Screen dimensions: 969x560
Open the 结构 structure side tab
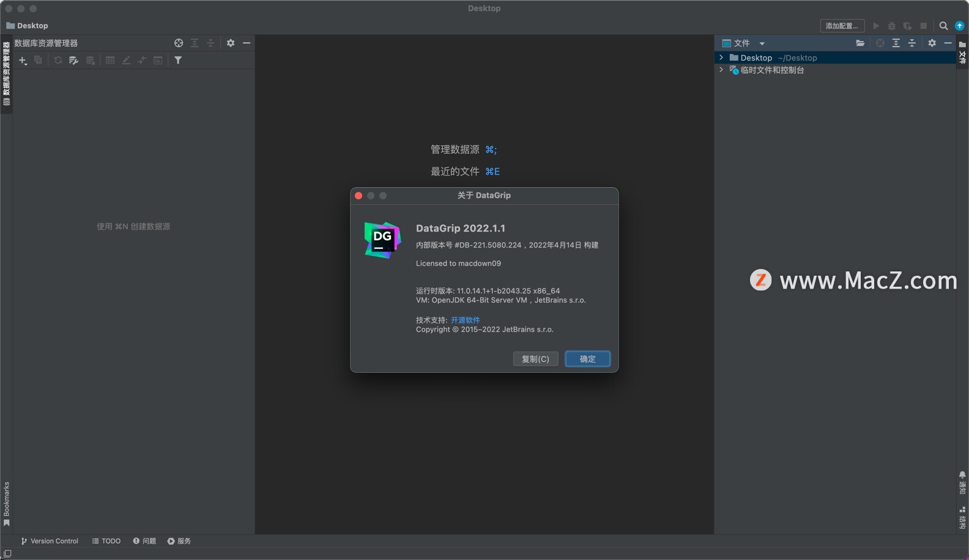coord(962,517)
